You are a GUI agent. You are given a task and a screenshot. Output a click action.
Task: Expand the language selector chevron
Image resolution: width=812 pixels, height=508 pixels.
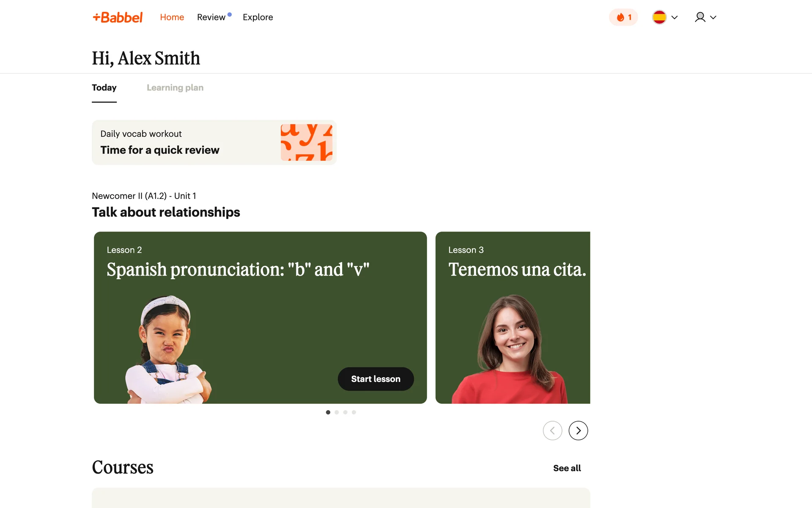coord(675,17)
